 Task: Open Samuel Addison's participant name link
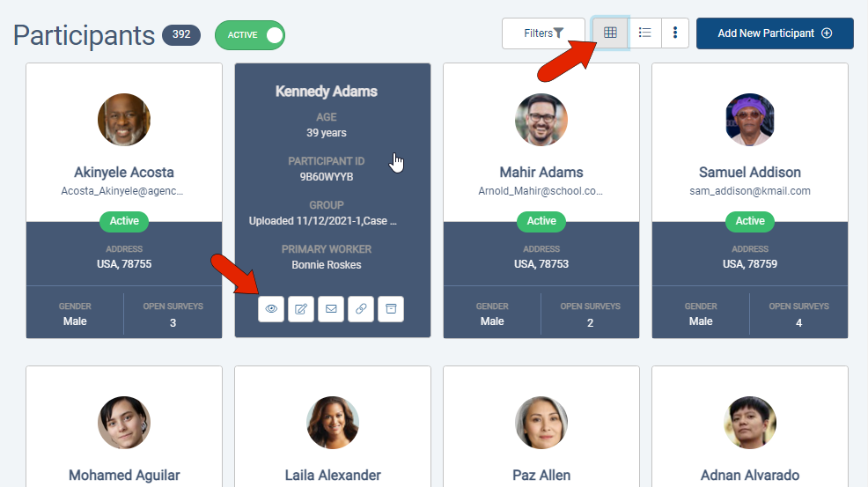coord(749,173)
